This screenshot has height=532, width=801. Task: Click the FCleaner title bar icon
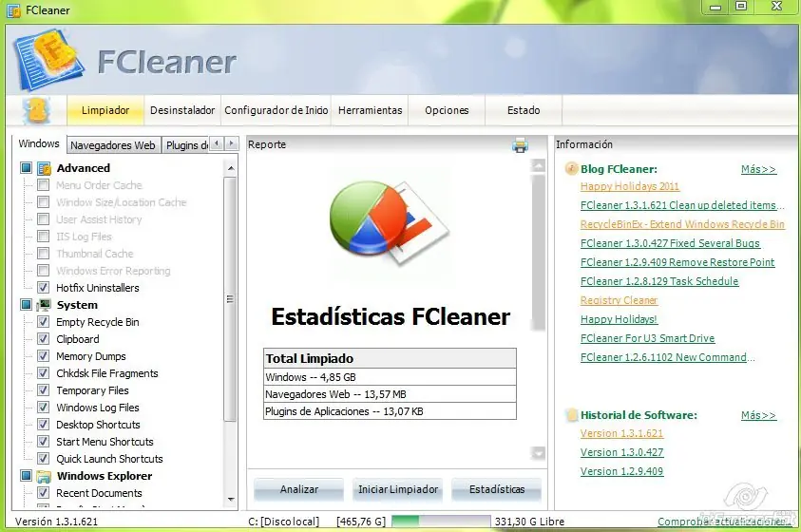point(14,10)
